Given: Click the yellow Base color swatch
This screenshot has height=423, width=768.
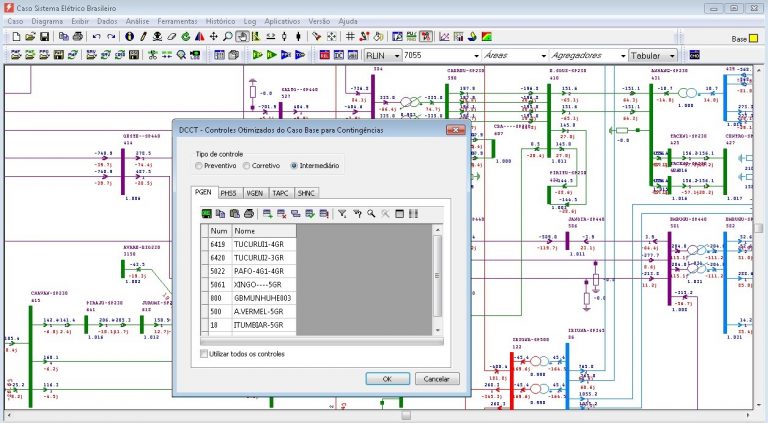Looking at the screenshot, I should (755, 38).
